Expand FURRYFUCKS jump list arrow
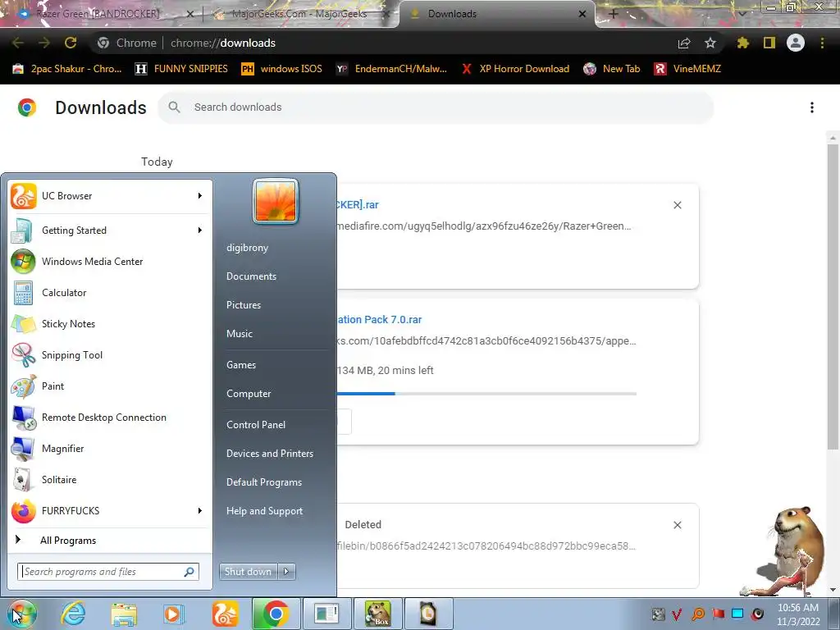The image size is (840, 630). pos(200,510)
